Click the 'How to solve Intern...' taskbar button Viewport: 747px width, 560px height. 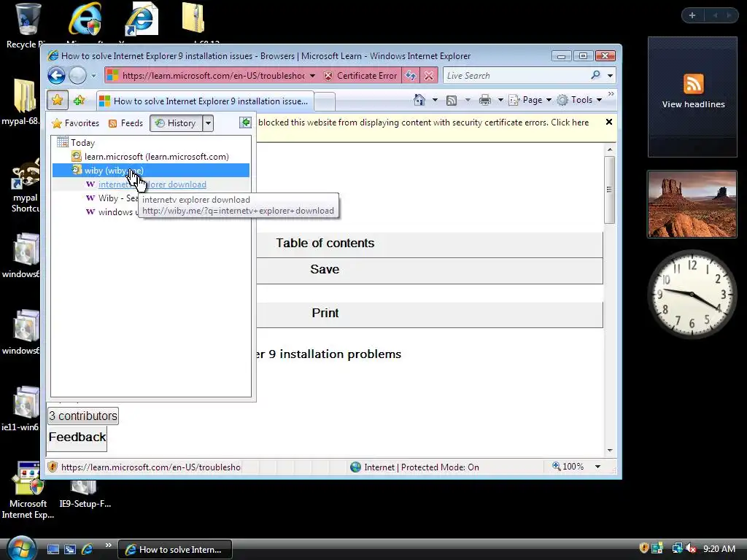click(175, 550)
